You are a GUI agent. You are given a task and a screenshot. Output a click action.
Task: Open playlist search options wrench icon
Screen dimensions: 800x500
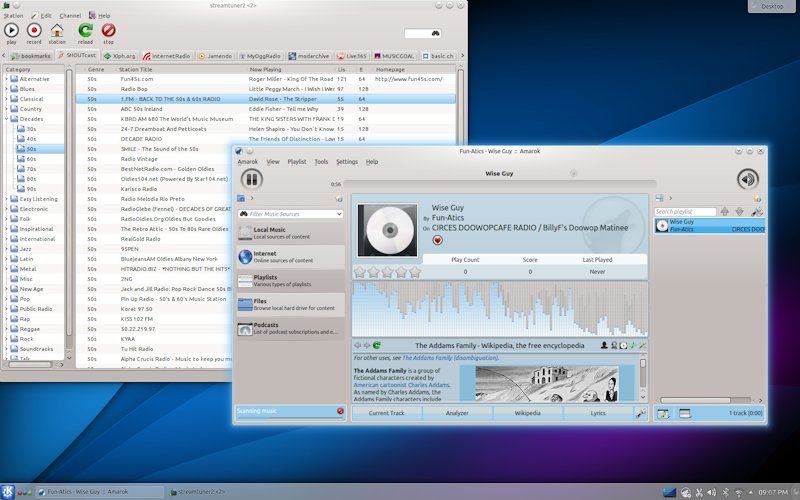(757, 211)
